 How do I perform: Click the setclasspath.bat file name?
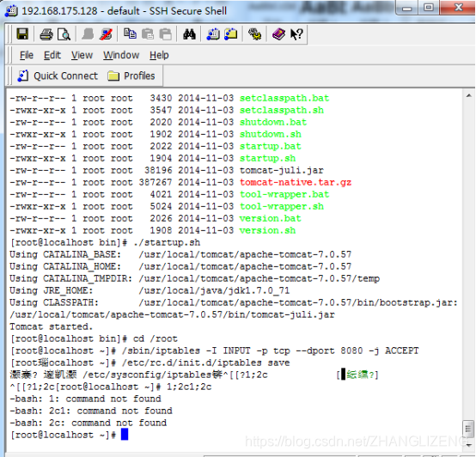tap(284, 98)
